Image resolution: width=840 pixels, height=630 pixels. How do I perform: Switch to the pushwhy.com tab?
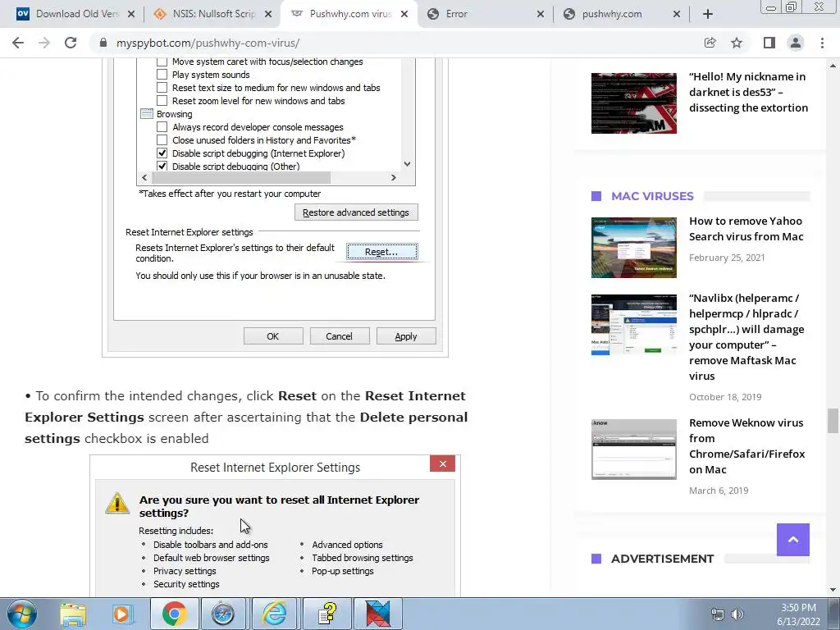click(622, 15)
